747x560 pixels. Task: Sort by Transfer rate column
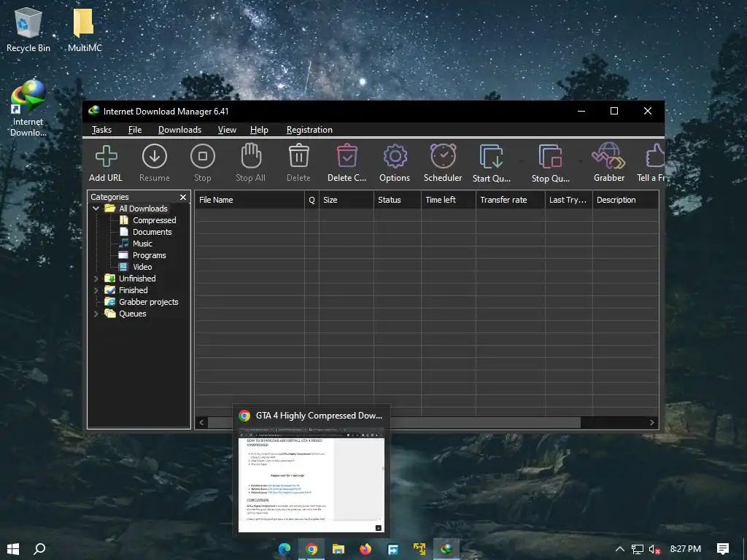pos(510,200)
